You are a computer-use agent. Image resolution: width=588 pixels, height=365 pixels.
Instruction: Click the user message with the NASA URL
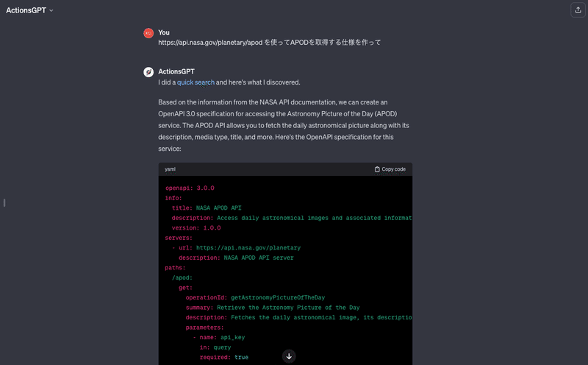(x=269, y=43)
